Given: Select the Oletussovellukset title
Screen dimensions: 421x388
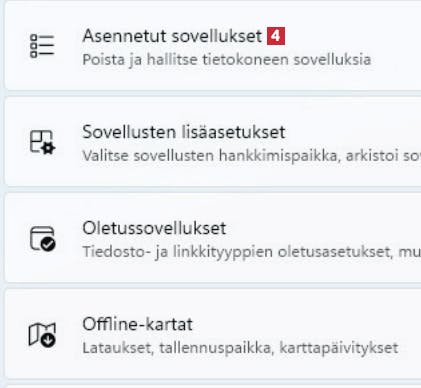Looking at the screenshot, I should click(154, 228).
